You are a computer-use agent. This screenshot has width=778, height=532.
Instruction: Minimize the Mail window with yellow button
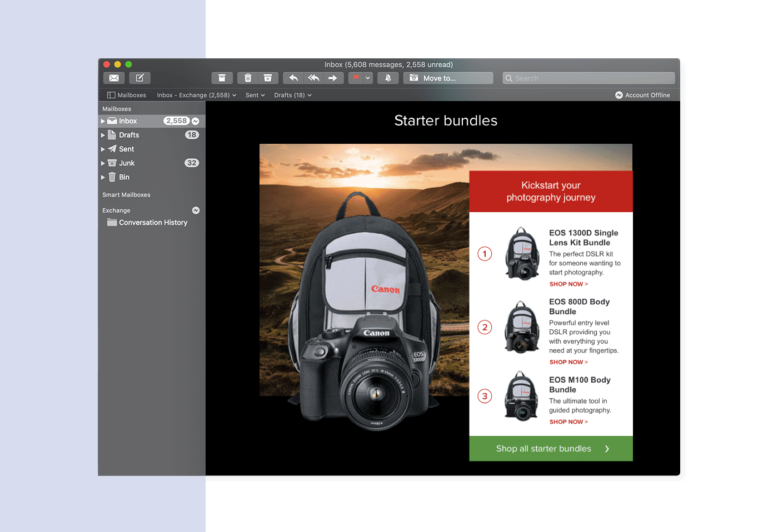pos(118,64)
